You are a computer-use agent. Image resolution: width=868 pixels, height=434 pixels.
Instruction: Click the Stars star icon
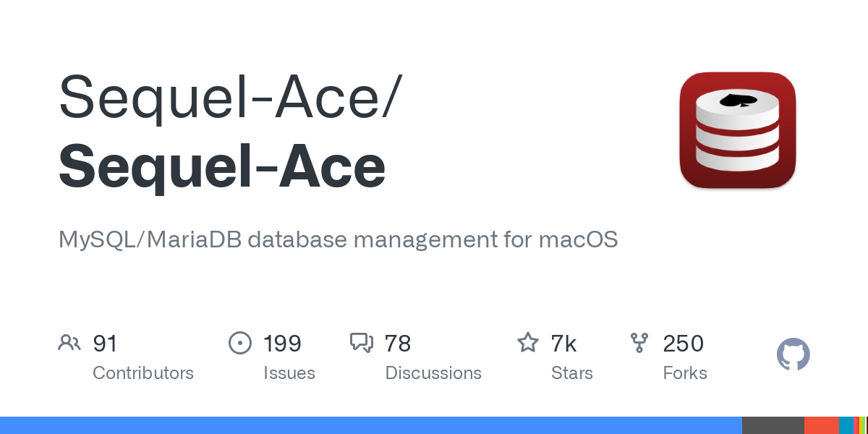[528, 343]
